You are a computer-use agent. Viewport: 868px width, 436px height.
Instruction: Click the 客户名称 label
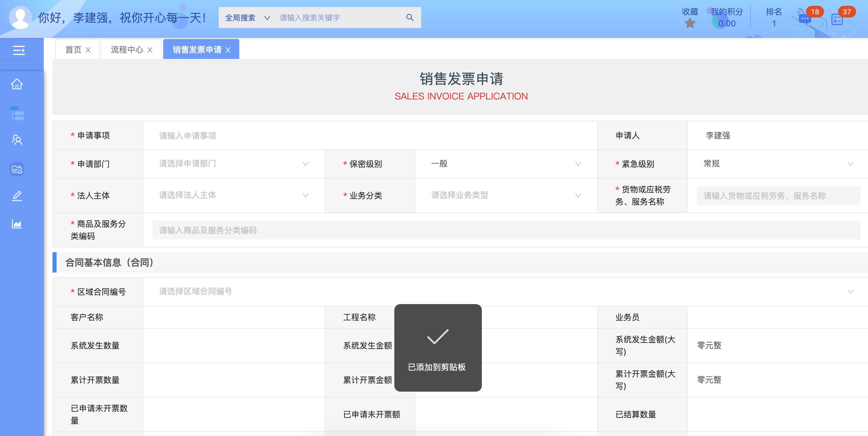tap(87, 317)
